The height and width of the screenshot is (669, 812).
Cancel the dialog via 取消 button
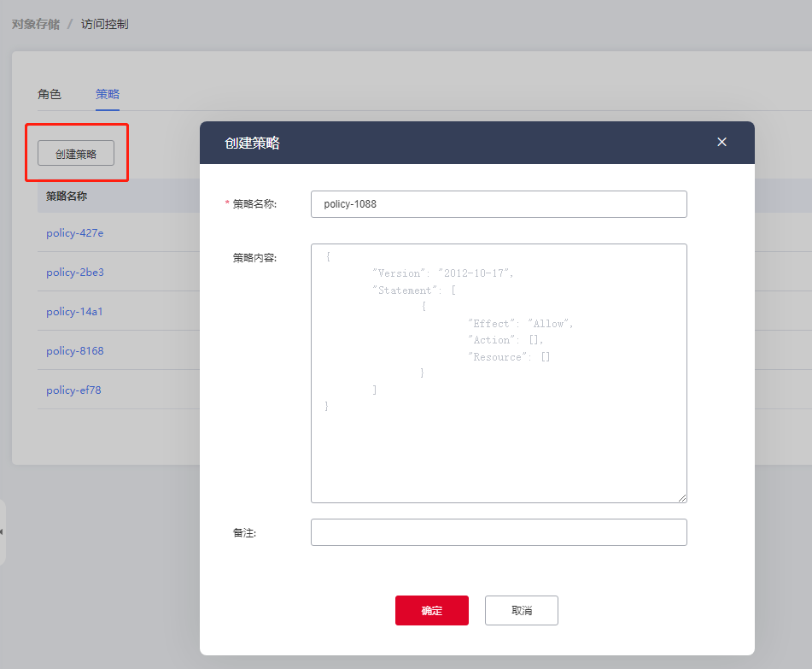521,611
